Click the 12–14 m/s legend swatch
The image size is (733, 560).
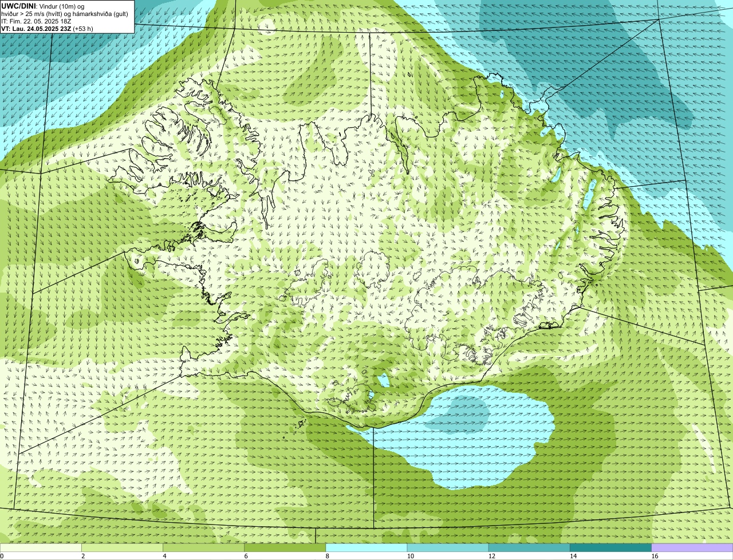(529, 547)
